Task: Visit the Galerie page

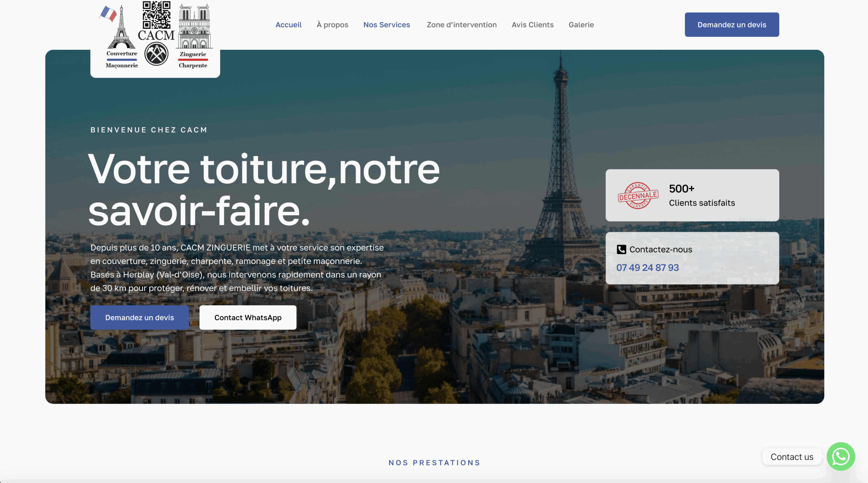Action: point(581,25)
